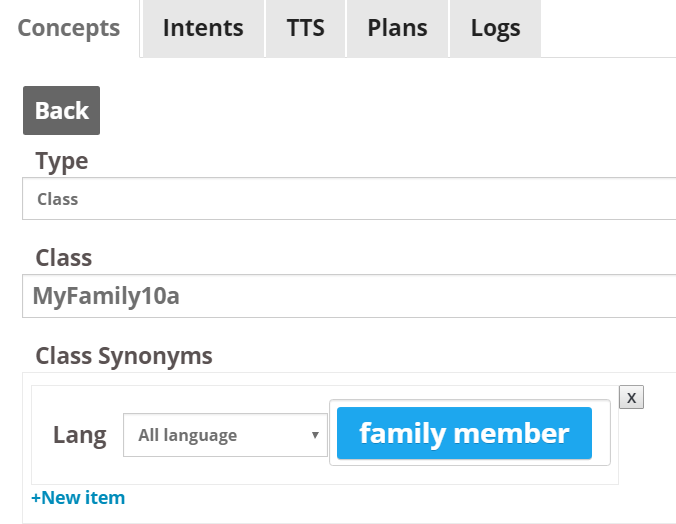
Task: Click the Class field label
Action: (x=63, y=258)
